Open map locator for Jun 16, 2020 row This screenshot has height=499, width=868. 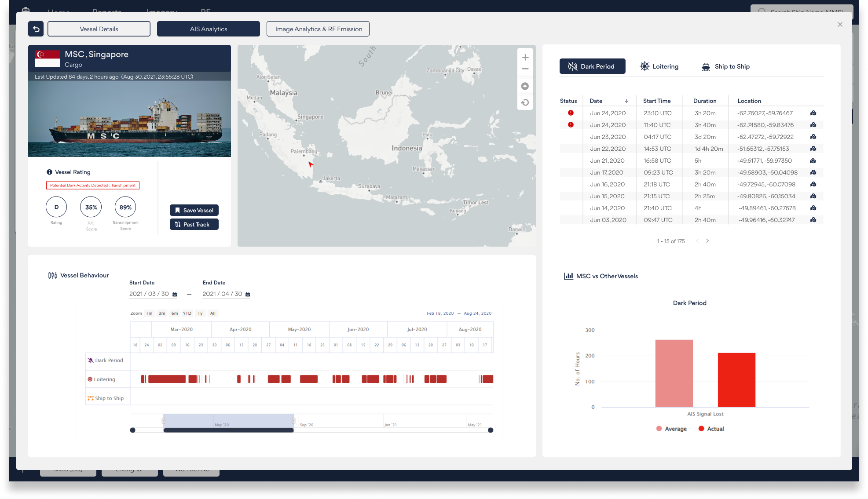(813, 184)
